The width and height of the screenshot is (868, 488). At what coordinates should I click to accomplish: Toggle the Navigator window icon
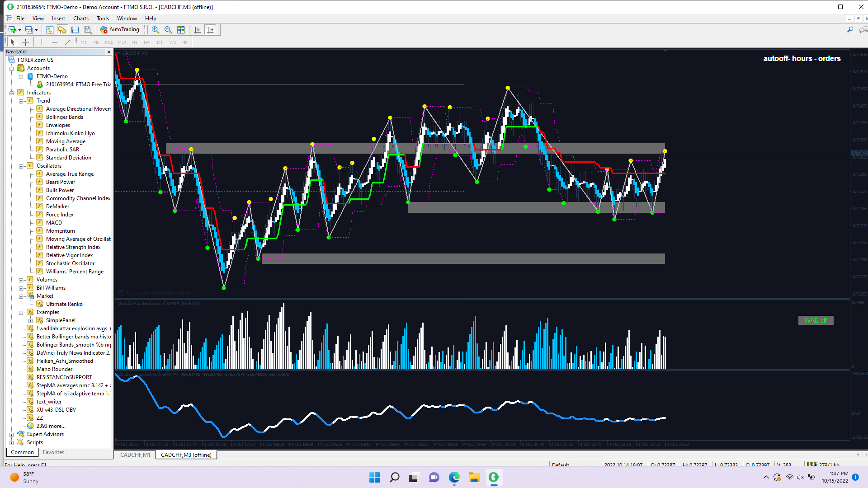coord(62,30)
